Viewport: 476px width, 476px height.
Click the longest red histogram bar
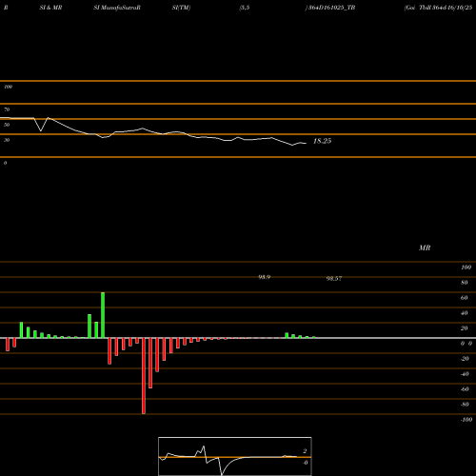coord(144,376)
